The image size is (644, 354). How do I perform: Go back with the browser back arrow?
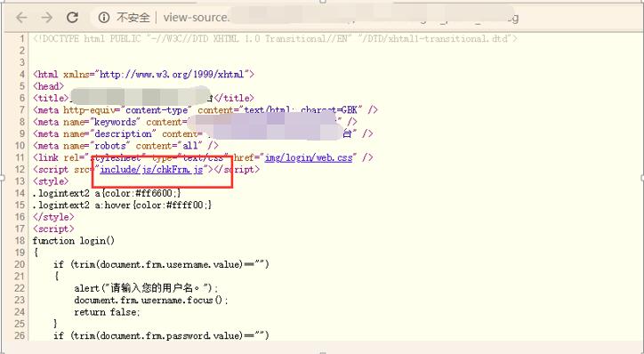click(x=21, y=17)
